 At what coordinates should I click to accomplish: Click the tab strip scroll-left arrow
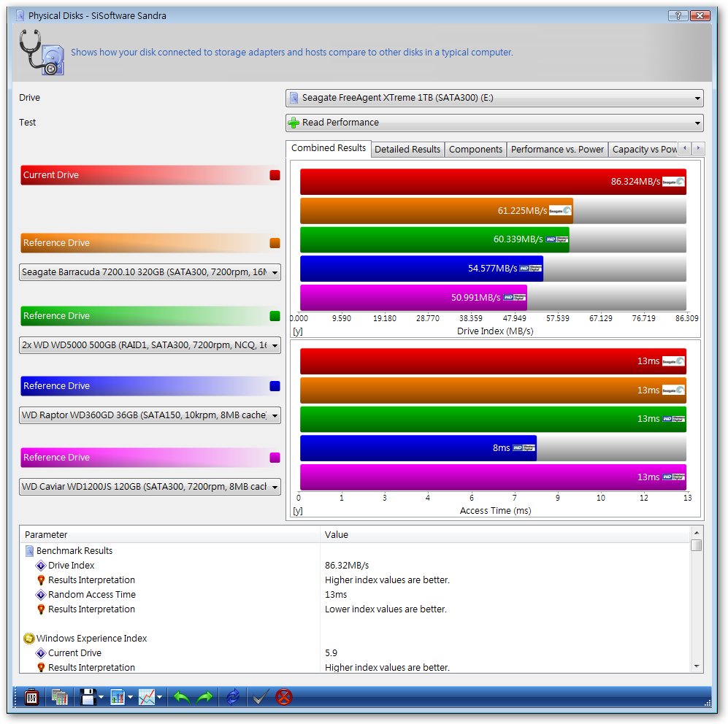coord(684,148)
